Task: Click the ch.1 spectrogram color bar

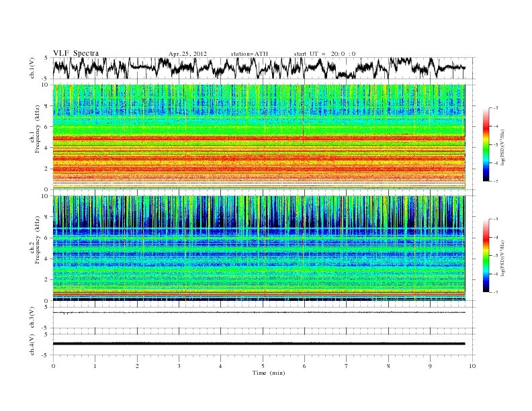Action: pos(486,144)
